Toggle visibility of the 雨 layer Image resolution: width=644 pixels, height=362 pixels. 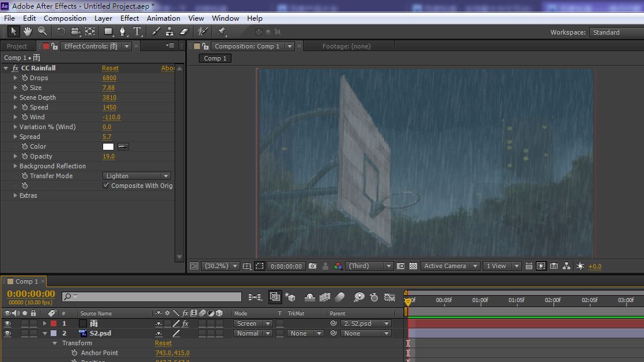tap(8, 323)
